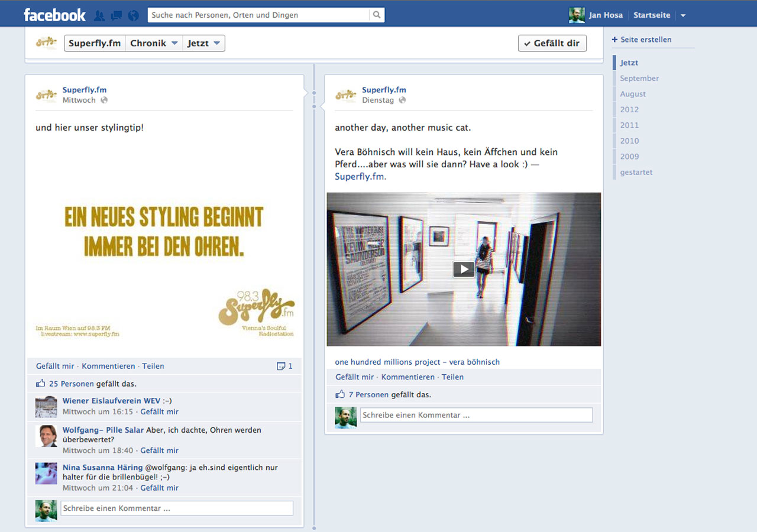This screenshot has width=757, height=532.
Task: Click Jan Hosa profile picture in header
Action: tap(577, 15)
